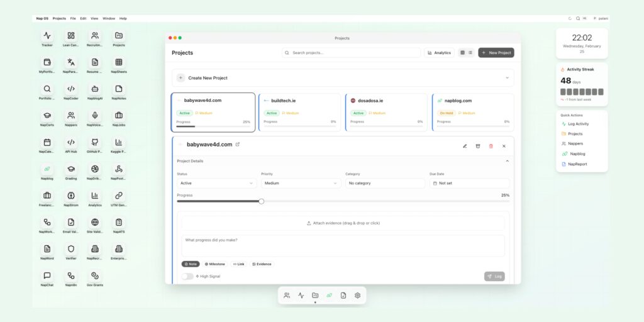Launch the Lean Canvas desktop icon

click(71, 36)
